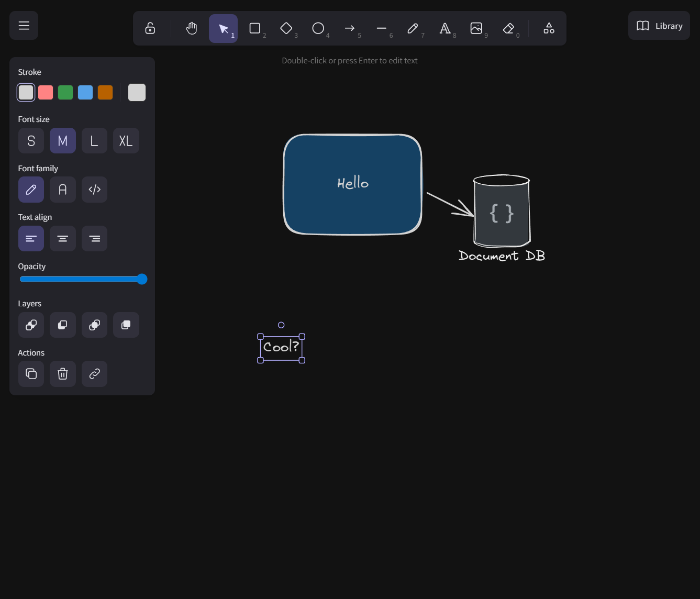Switch font family to code style
Image resolution: width=700 pixels, height=599 pixels.
[94, 190]
